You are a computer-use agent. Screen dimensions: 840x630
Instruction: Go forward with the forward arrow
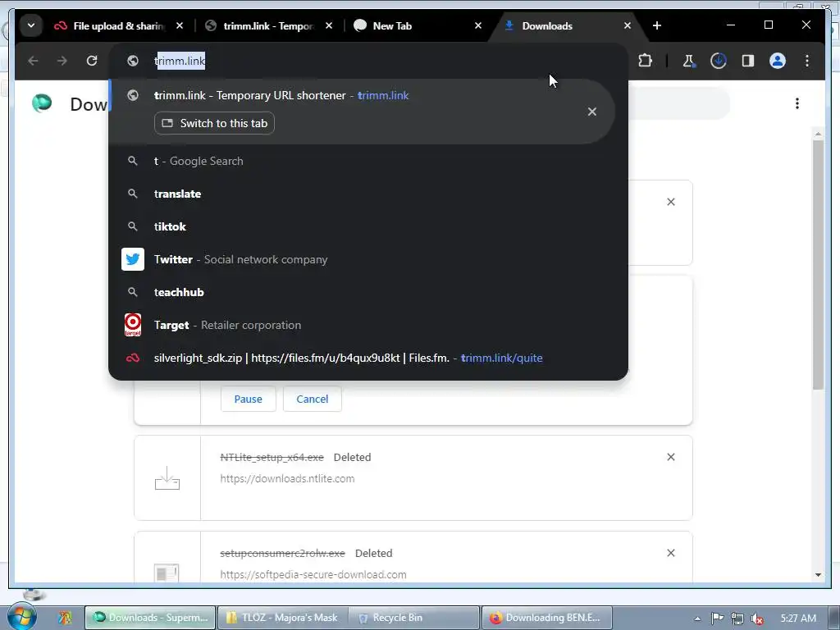tap(62, 61)
